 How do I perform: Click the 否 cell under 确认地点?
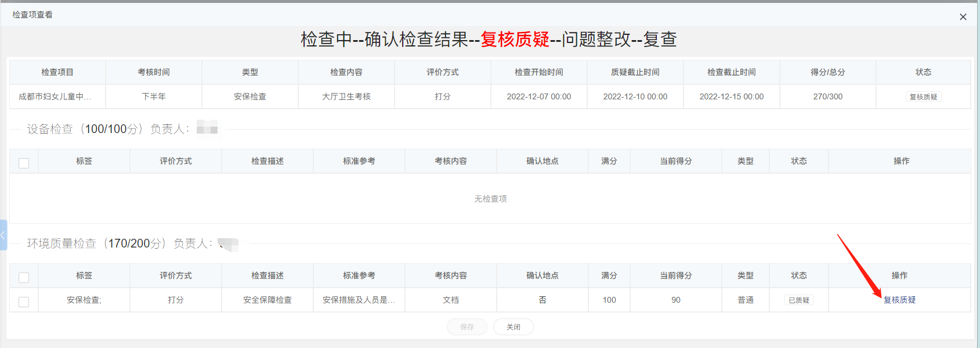click(x=543, y=300)
